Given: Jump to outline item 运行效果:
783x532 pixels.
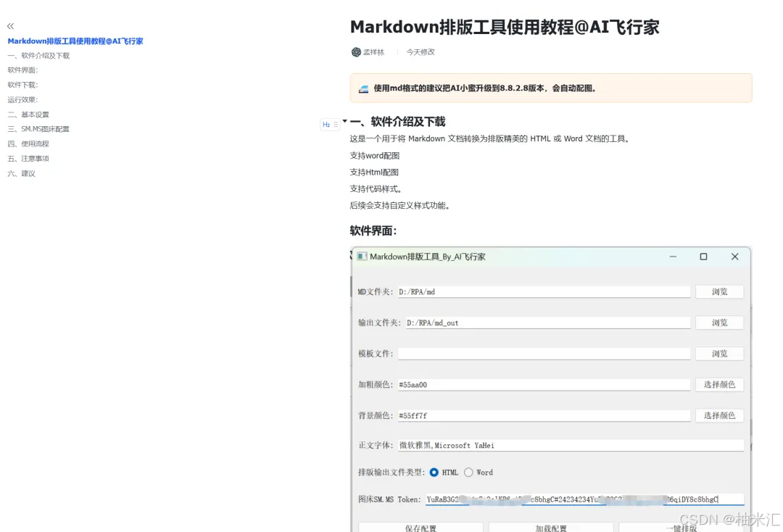Looking at the screenshot, I should pos(22,99).
